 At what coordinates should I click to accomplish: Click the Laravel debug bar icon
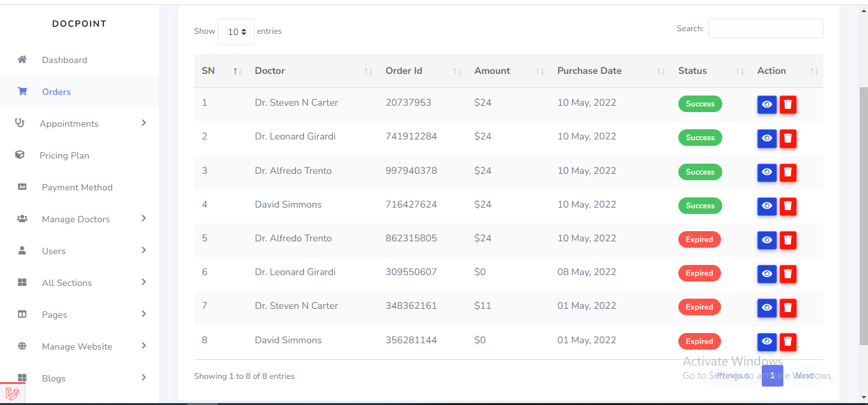pos(12,394)
